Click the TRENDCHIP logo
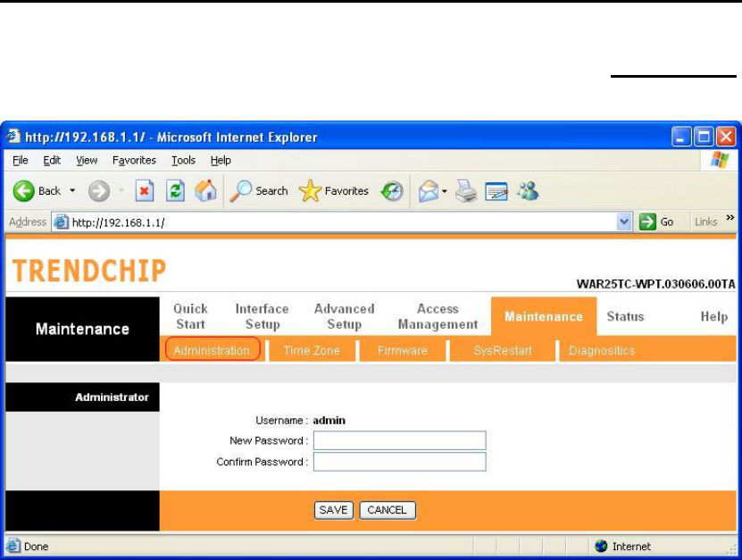742x560 pixels. click(89, 271)
